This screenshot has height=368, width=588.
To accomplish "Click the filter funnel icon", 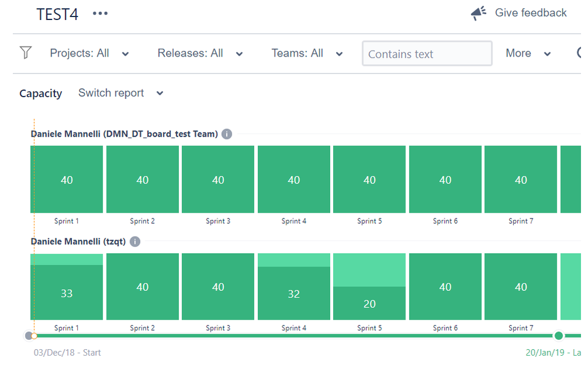I will tap(25, 52).
